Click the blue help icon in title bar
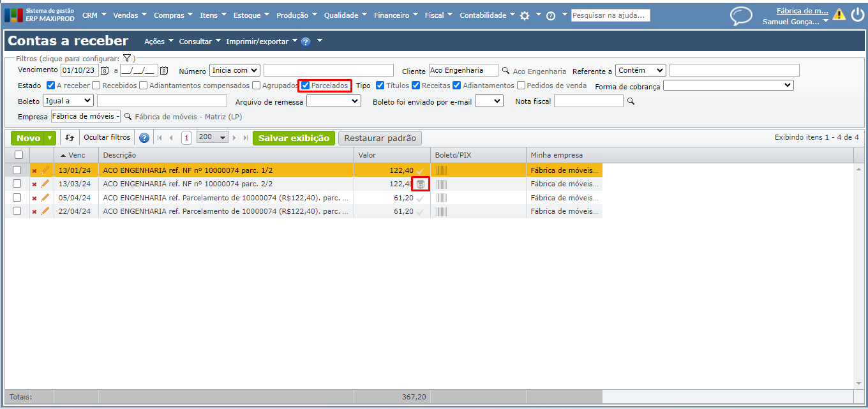Image resolution: width=868 pixels, height=409 pixels. [x=306, y=41]
